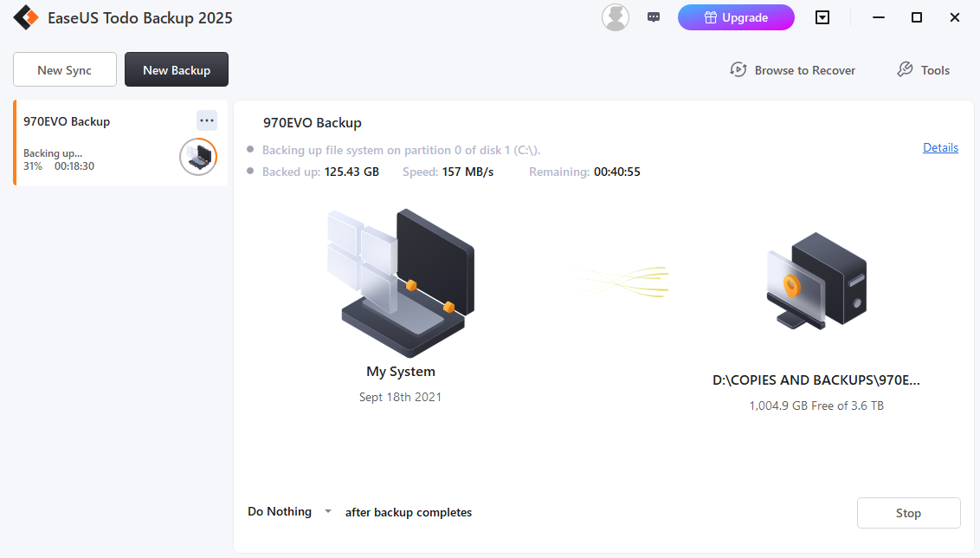
Task: Click the EaseUS logo icon
Action: pyautogui.click(x=25, y=17)
